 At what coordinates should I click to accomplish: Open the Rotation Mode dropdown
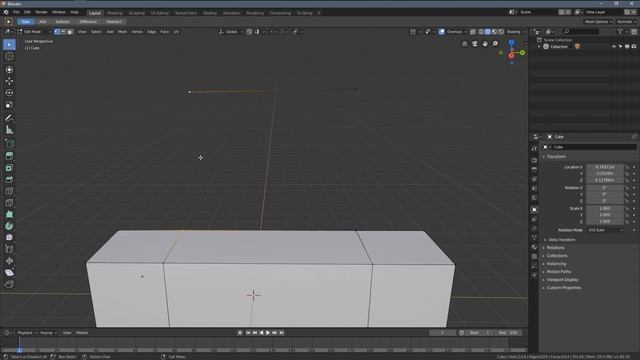606,230
